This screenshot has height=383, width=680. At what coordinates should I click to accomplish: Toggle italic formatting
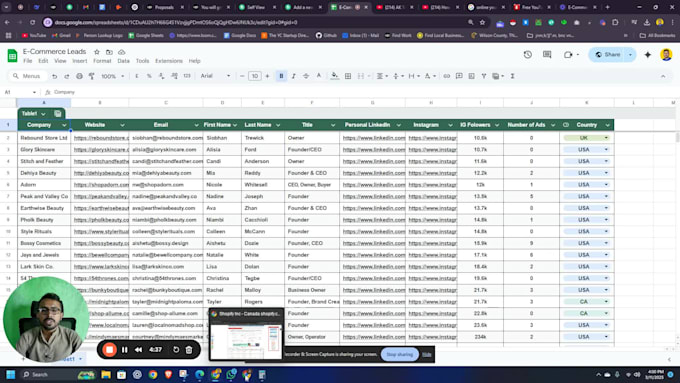[294, 76]
